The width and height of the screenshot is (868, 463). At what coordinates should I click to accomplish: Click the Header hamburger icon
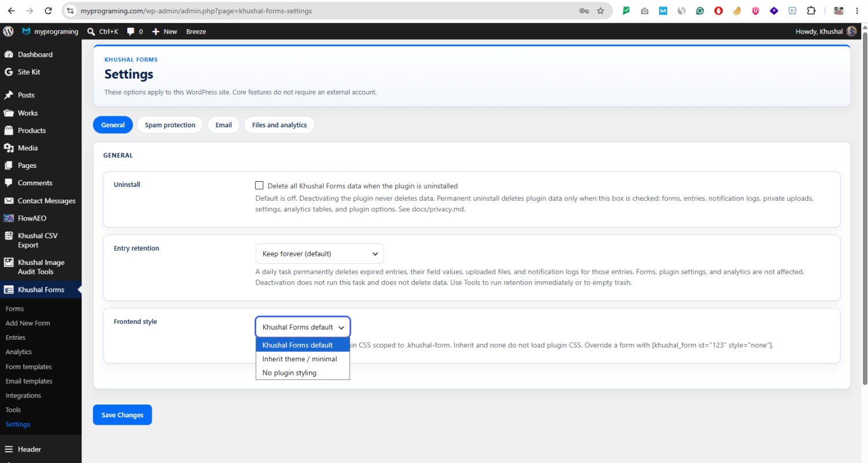coord(9,449)
